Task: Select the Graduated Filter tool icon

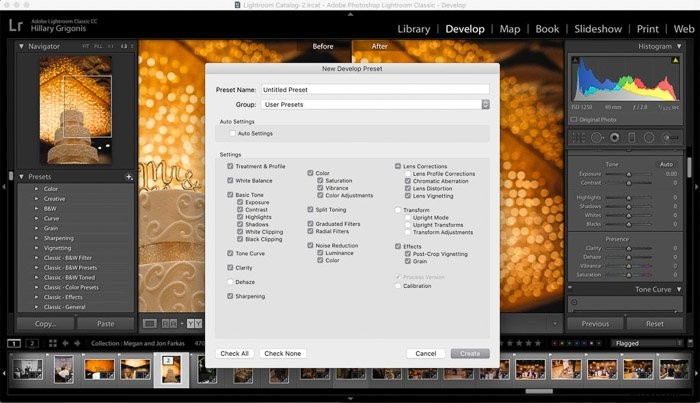Action: (632, 137)
